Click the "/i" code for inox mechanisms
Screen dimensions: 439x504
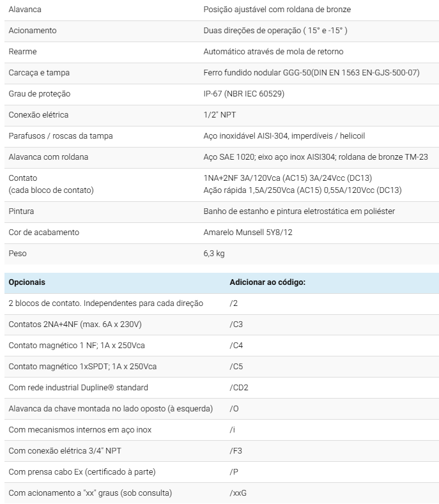tap(232, 429)
